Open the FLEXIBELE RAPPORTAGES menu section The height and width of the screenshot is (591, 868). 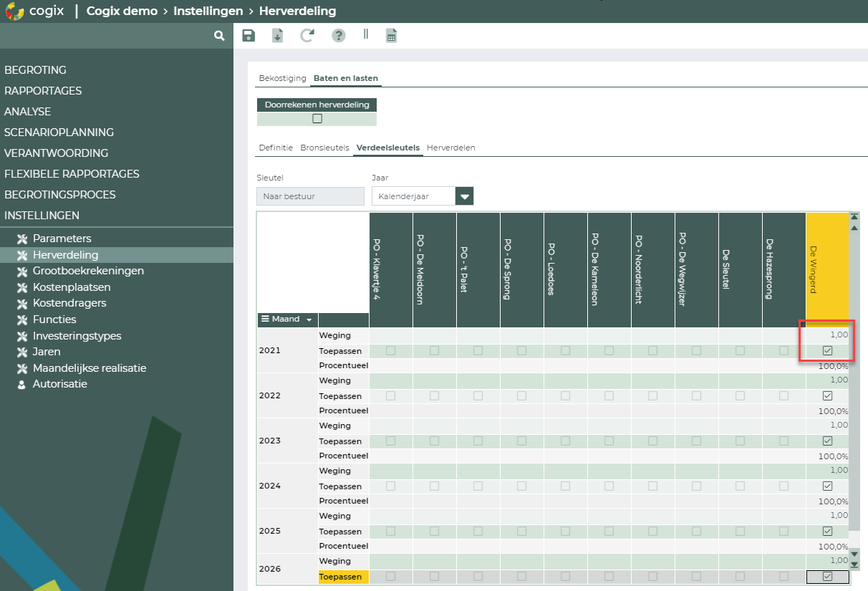point(72,174)
